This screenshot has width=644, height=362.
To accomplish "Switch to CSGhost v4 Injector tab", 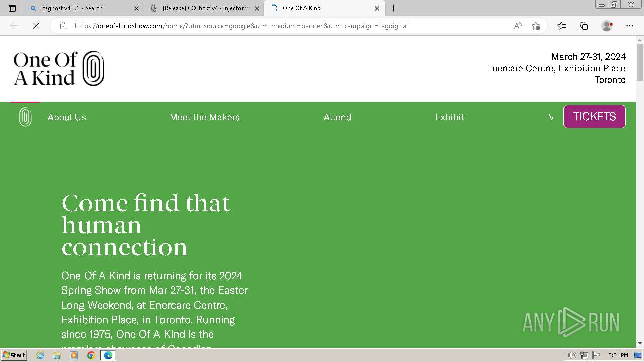I will coord(205,8).
